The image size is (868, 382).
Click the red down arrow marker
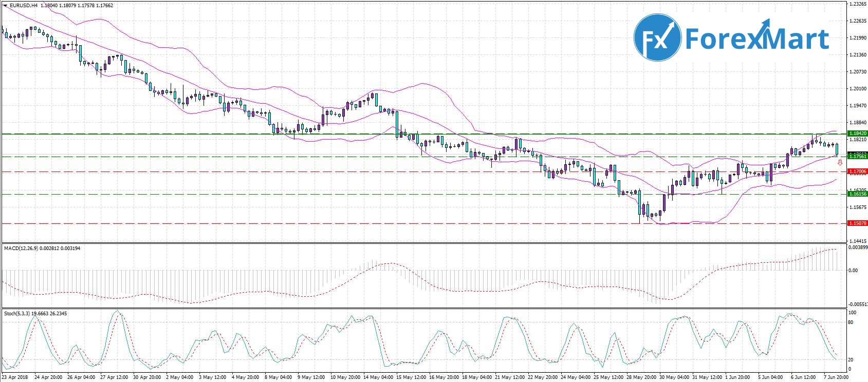tap(840, 163)
